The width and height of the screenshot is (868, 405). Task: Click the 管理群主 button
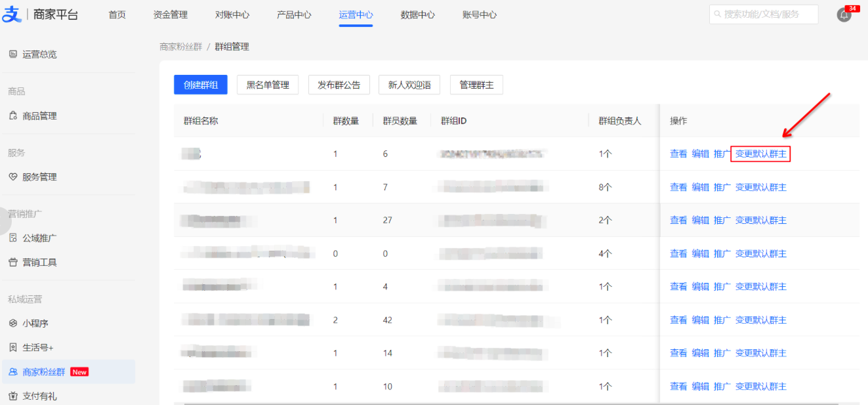point(476,85)
